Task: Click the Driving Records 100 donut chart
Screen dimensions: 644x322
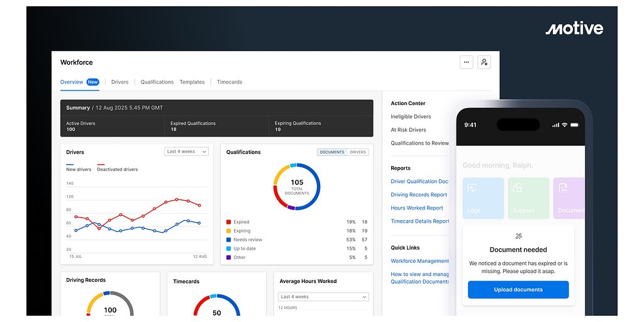Action: pyautogui.click(x=109, y=304)
